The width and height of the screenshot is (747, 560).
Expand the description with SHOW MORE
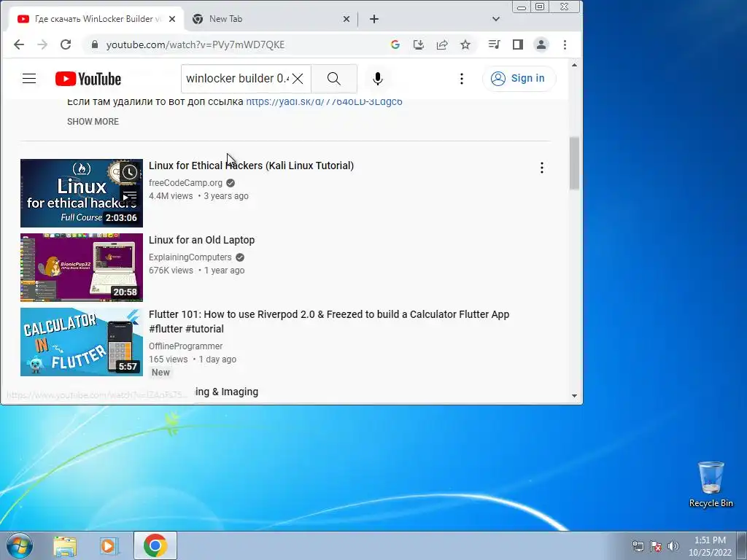(x=93, y=122)
